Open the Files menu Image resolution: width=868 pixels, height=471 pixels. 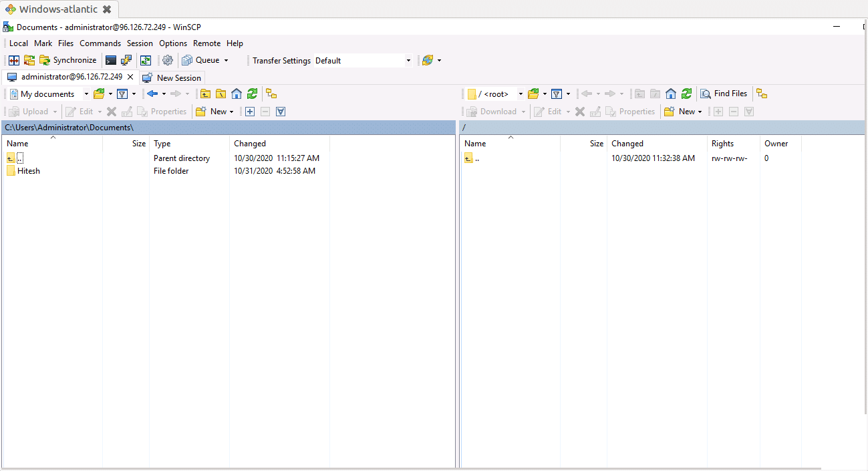66,43
